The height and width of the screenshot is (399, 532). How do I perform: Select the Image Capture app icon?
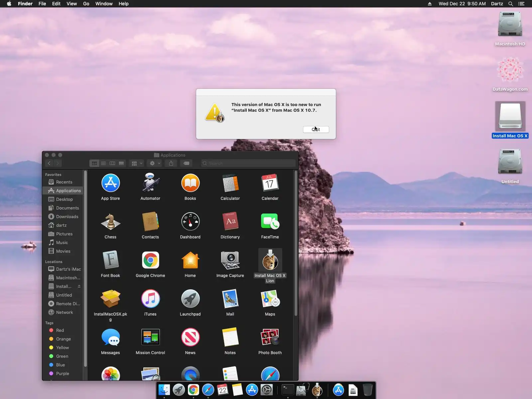[x=230, y=260]
